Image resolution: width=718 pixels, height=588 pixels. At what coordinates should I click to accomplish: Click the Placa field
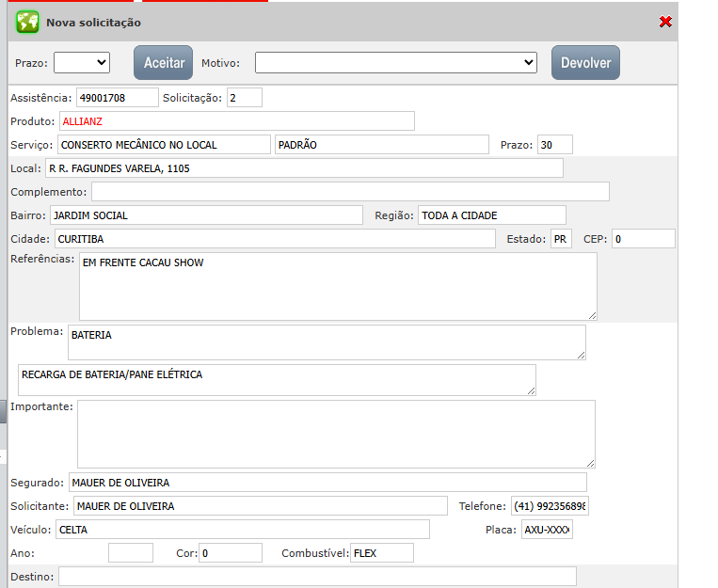pyautogui.click(x=547, y=530)
